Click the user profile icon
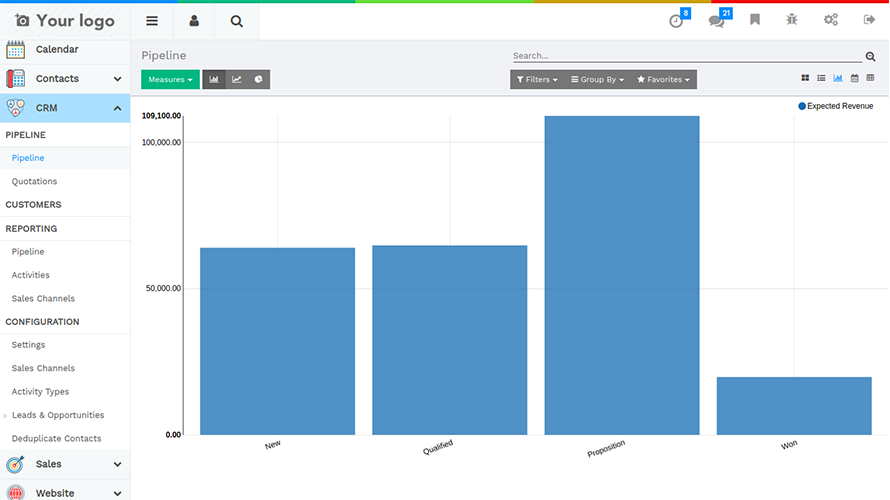This screenshot has width=890, height=500. point(194,21)
